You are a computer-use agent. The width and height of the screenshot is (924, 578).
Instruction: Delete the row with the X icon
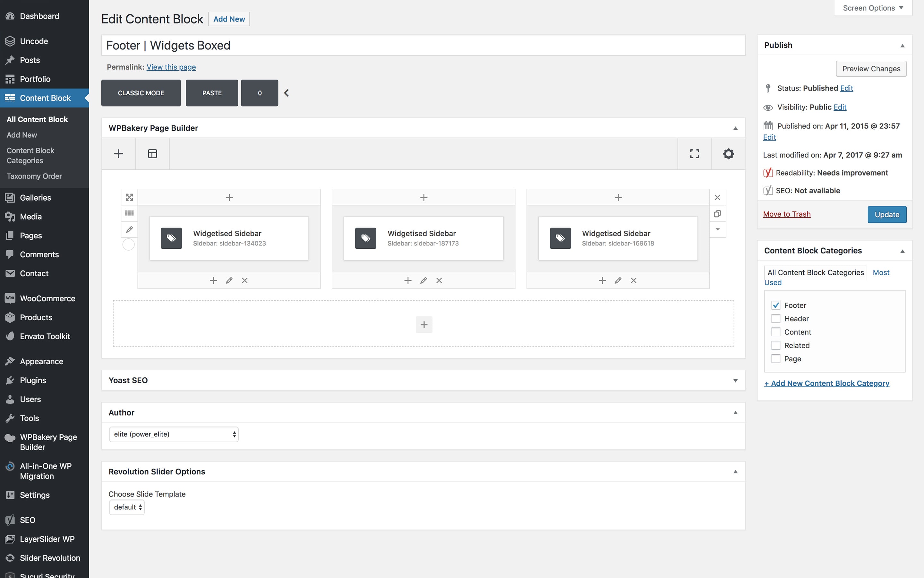pyautogui.click(x=717, y=198)
